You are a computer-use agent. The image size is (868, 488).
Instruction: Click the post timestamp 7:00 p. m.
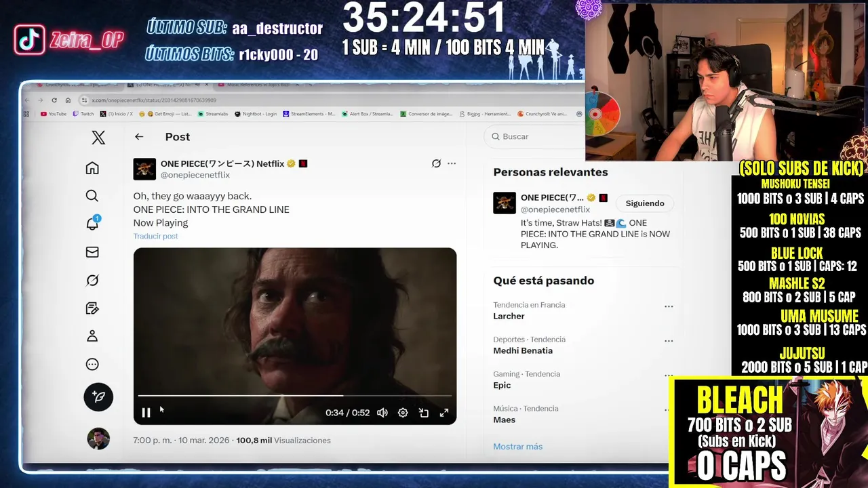(x=153, y=441)
